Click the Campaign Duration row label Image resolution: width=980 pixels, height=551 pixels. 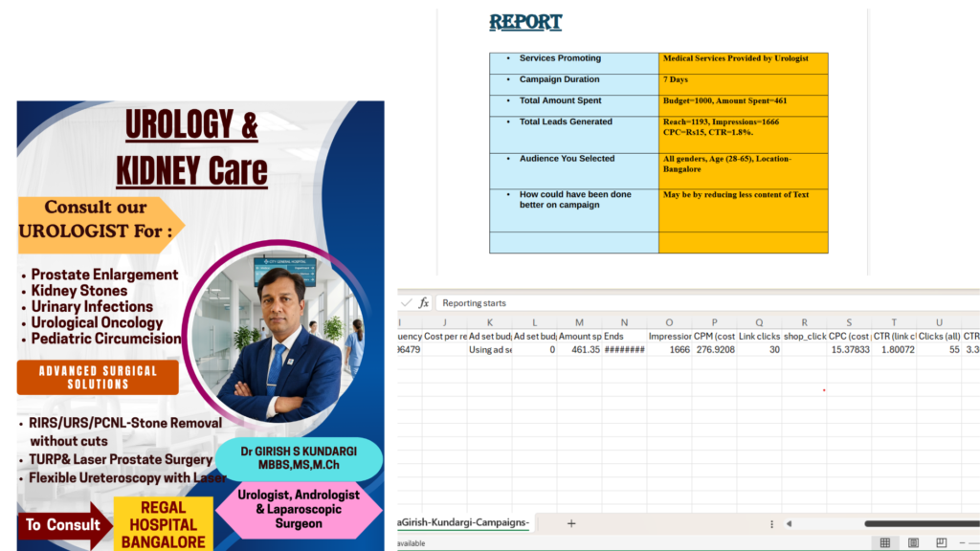[x=559, y=79]
